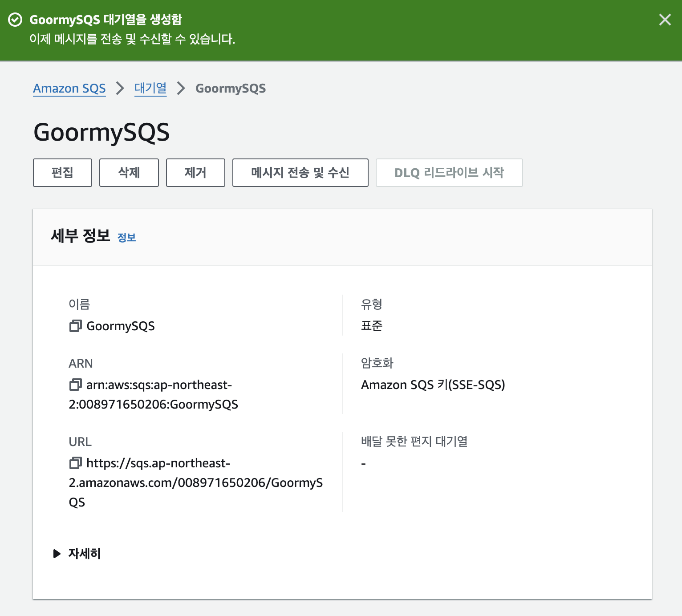
Task: Click the URL text https://sqs.ap-northeast-2.amazonaws.com
Action: (x=196, y=482)
